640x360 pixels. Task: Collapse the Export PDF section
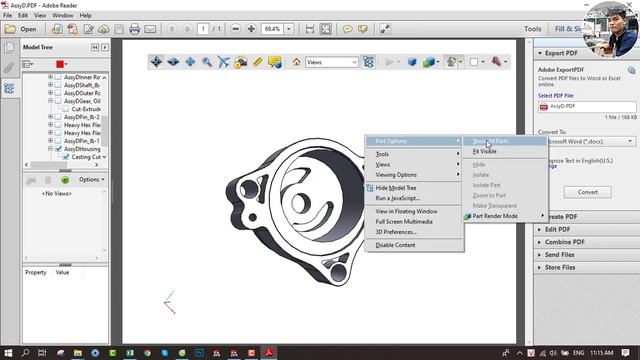[560, 53]
